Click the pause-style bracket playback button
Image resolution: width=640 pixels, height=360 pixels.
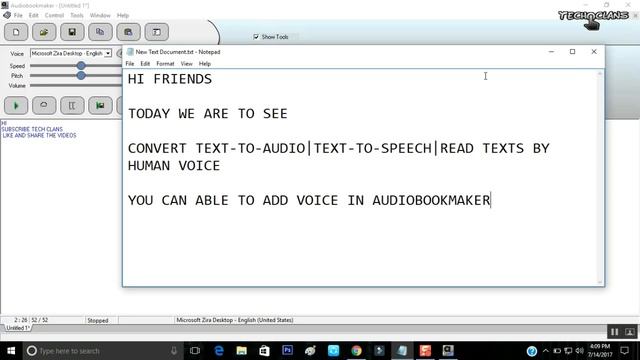(72, 106)
